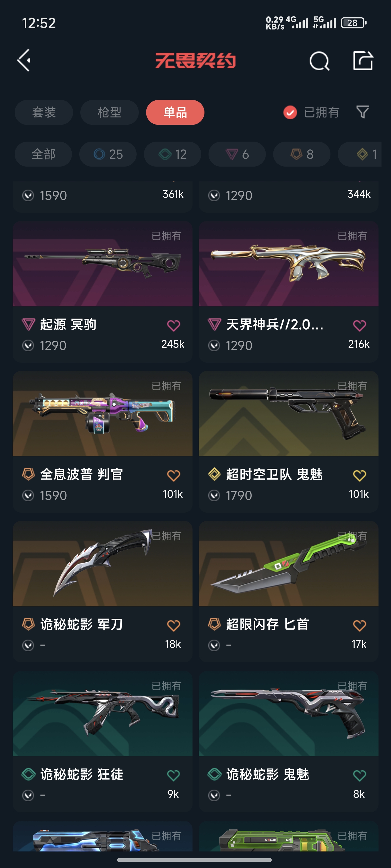The height and width of the screenshot is (868, 391).
Task: Open the search magnifier icon
Action: tap(319, 61)
